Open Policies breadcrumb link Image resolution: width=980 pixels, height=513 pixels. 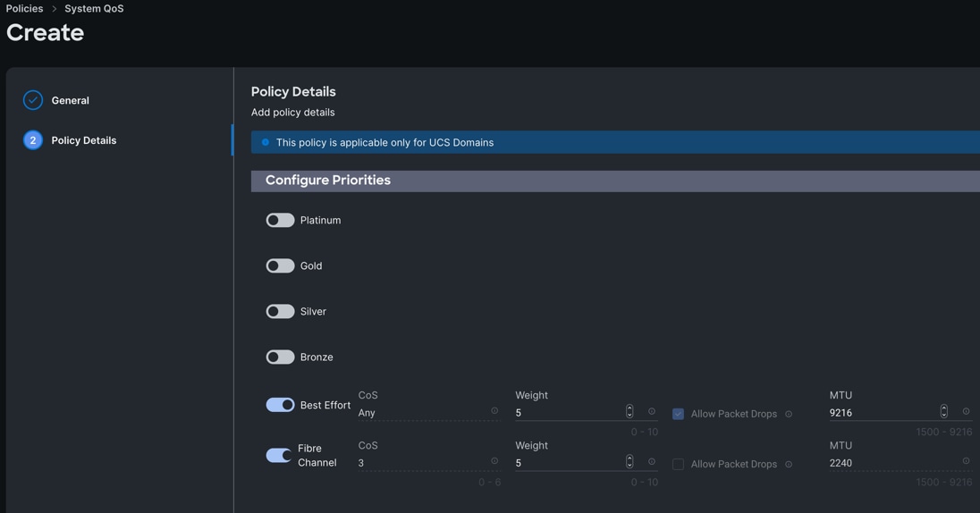tap(24, 8)
